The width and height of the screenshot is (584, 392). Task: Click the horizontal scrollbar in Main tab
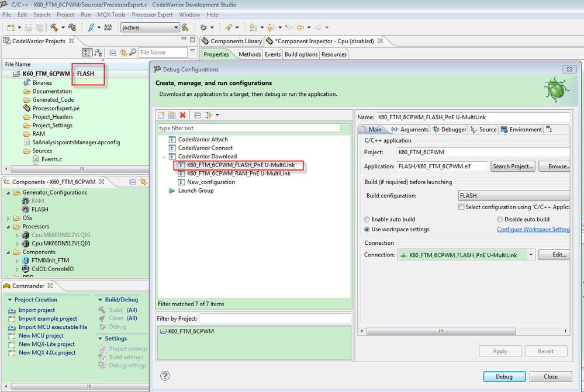(x=441, y=331)
